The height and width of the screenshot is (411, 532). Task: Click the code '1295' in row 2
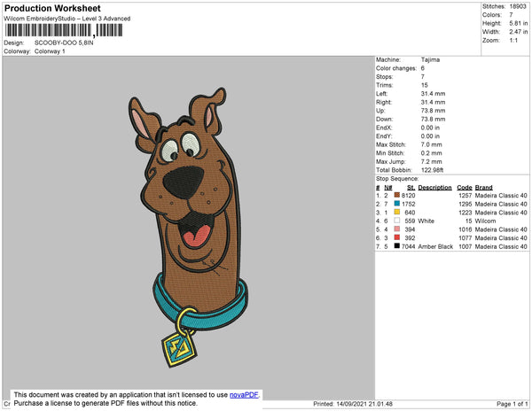pos(465,204)
